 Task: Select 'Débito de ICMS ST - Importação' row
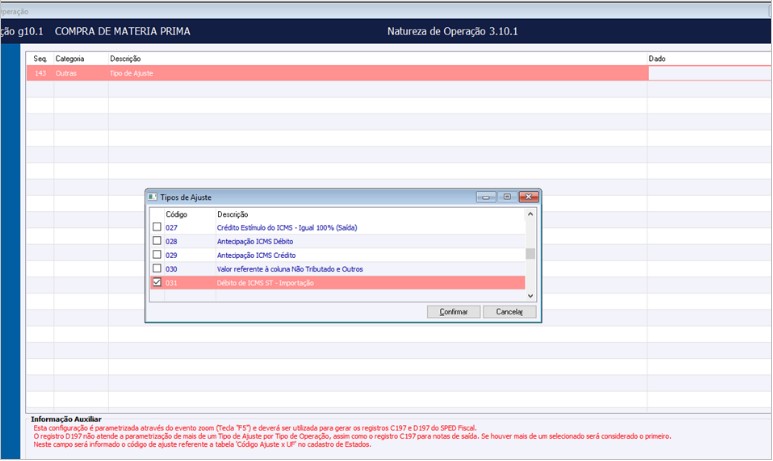pos(337,283)
